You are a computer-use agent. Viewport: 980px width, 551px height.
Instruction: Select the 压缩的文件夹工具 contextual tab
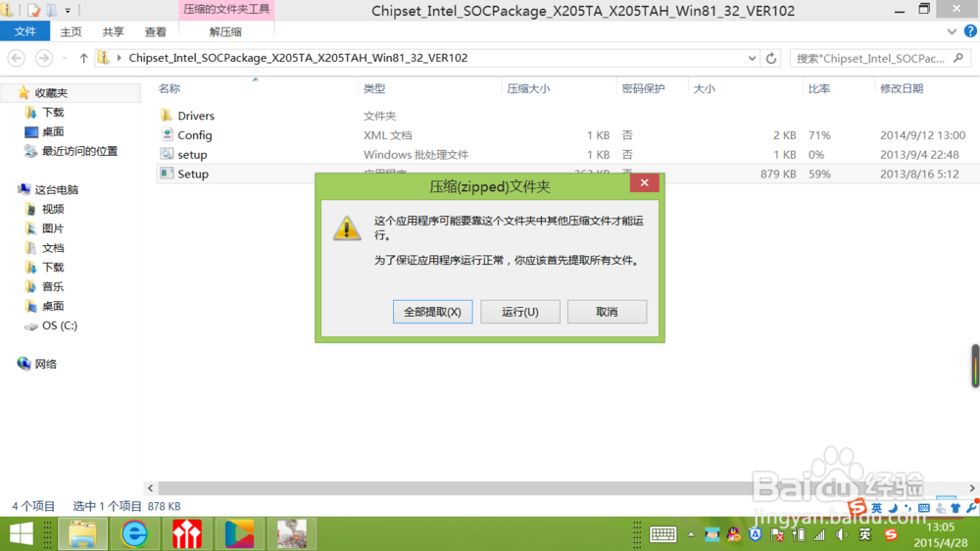226,10
